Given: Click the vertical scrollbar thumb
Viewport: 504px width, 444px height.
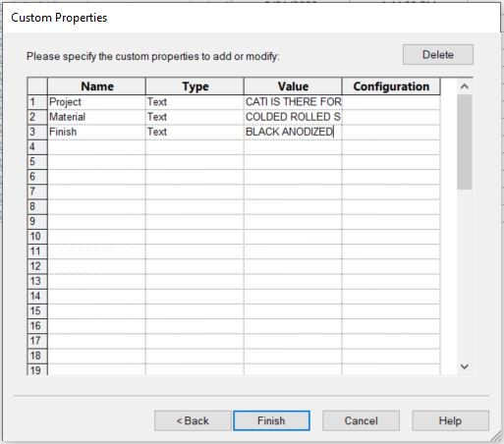Looking at the screenshot, I should point(465,142).
